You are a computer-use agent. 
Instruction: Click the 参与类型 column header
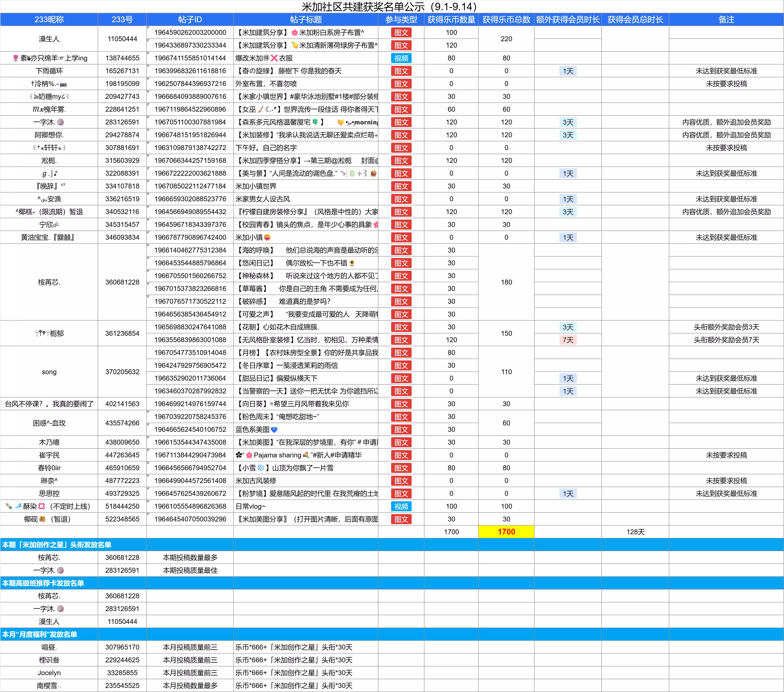point(401,20)
